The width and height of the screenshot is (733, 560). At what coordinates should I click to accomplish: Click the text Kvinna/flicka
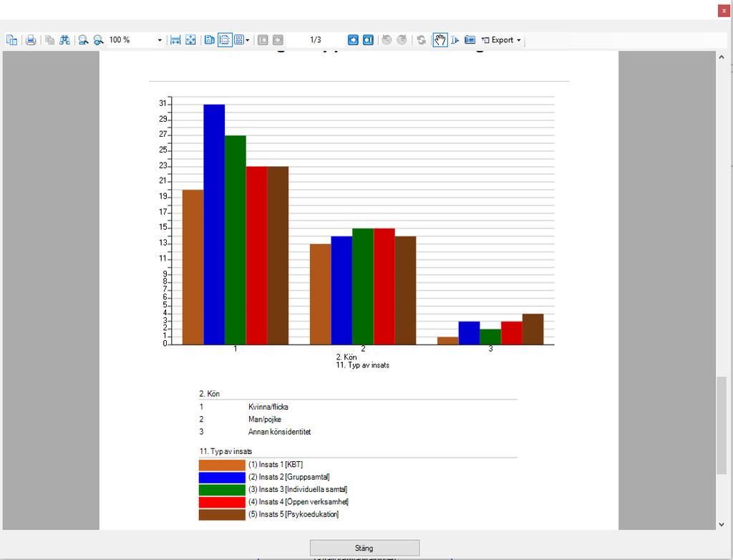(x=268, y=407)
